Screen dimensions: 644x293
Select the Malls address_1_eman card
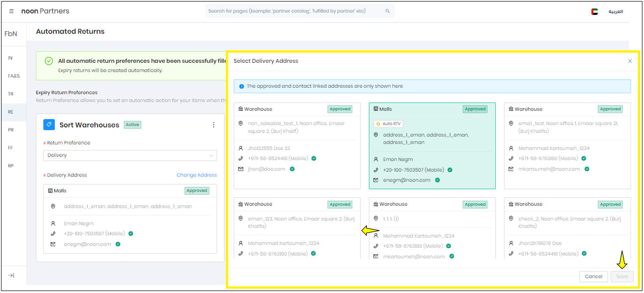coord(432,146)
